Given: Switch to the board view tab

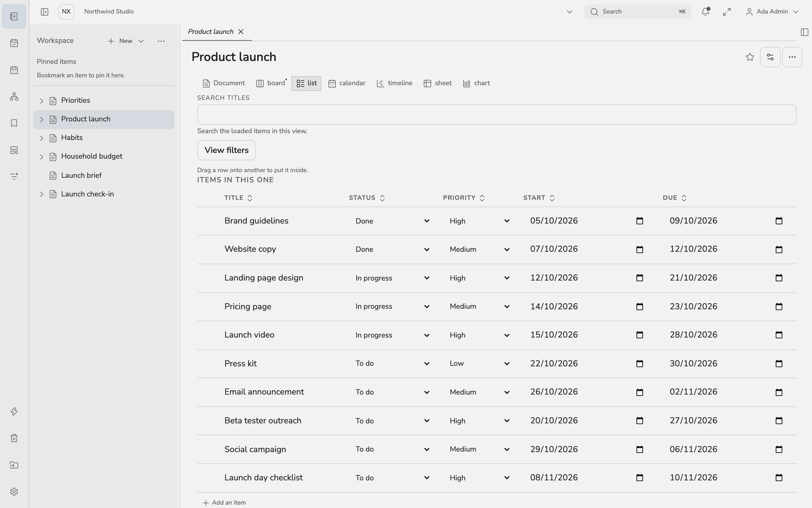Looking at the screenshot, I should pyautogui.click(x=271, y=83).
